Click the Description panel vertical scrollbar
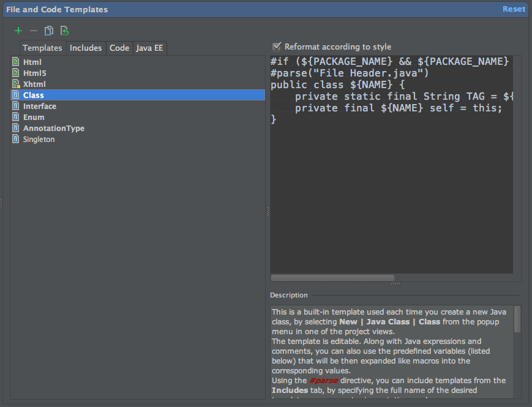Viewport: 532px width, 407px height. point(517,319)
